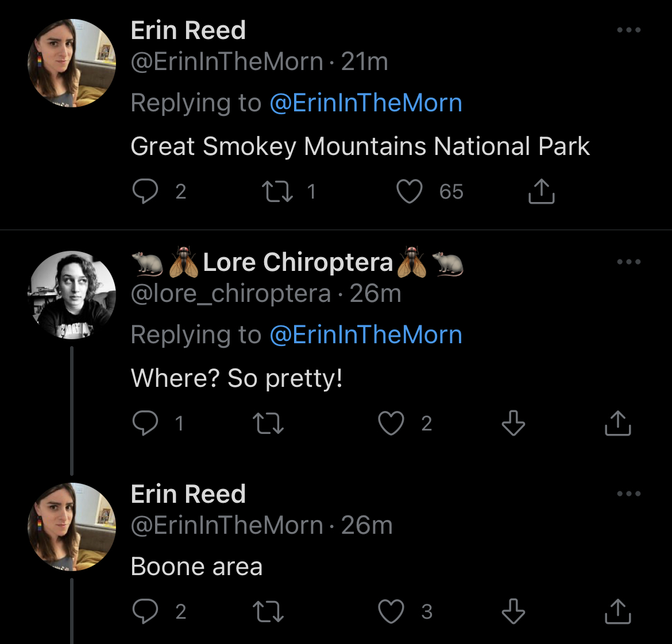Viewport: 672px width, 644px height.
Task: Downvote the "Boone area" reply
Action: click(513, 612)
